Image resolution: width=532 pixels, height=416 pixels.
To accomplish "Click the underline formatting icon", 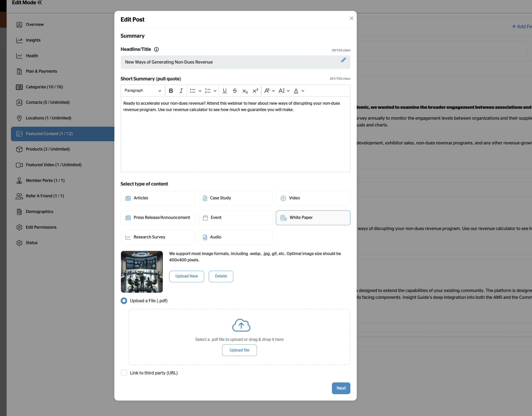I will tap(225, 91).
